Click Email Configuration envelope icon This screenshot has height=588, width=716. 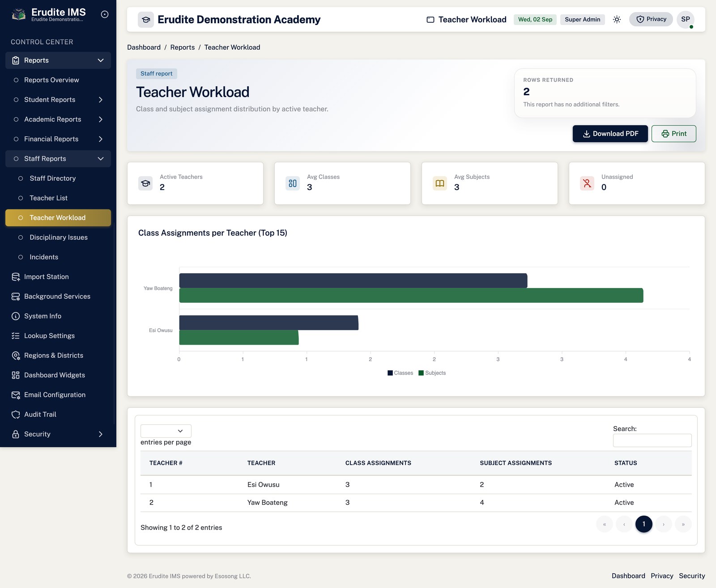pyautogui.click(x=16, y=395)
